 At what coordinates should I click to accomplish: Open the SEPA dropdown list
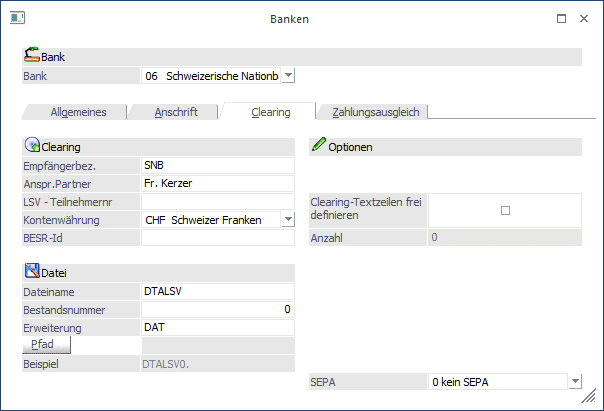(575, 382)
